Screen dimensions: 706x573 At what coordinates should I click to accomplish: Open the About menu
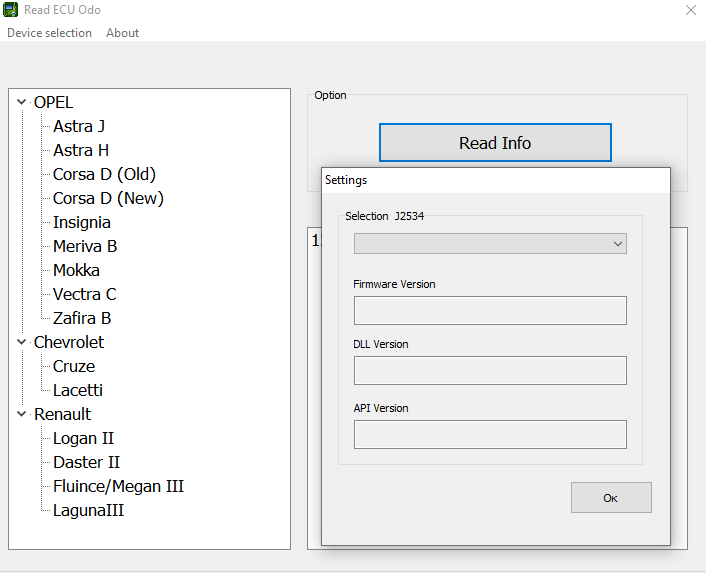tap(122, 33)
